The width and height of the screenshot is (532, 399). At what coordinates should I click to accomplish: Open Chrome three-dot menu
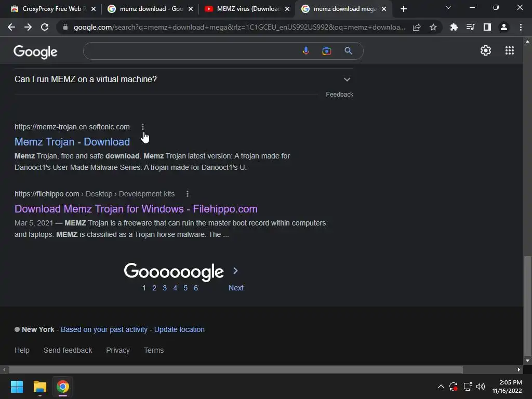[521, 27]
